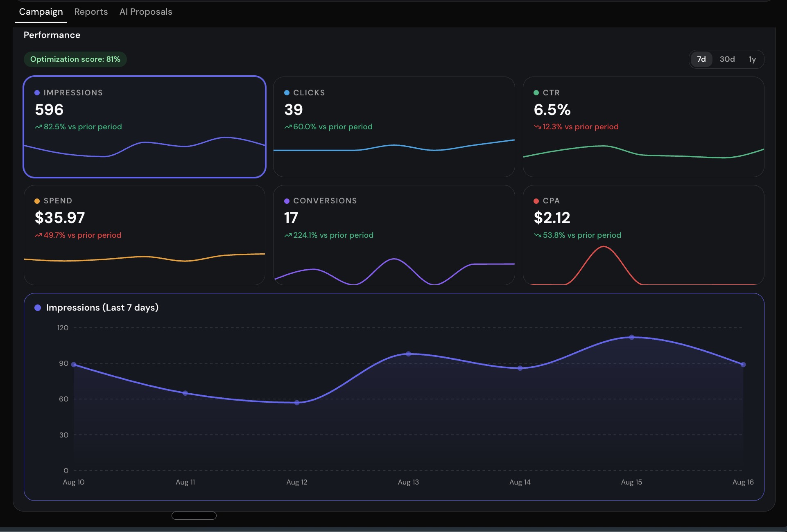The width and height of the screenshot is (787, 532).
Task: Click the 596 impressions value
Action: 49,110
